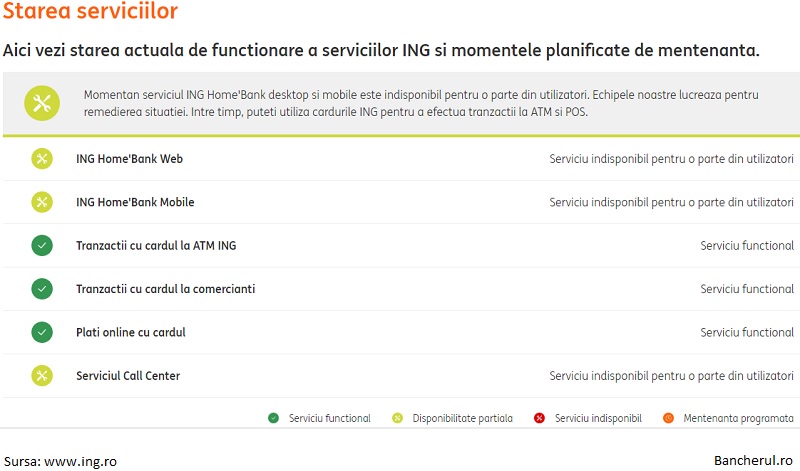
Task: Click the red legend icon for Serviciu indisponibil
Action: coord(539,418)
